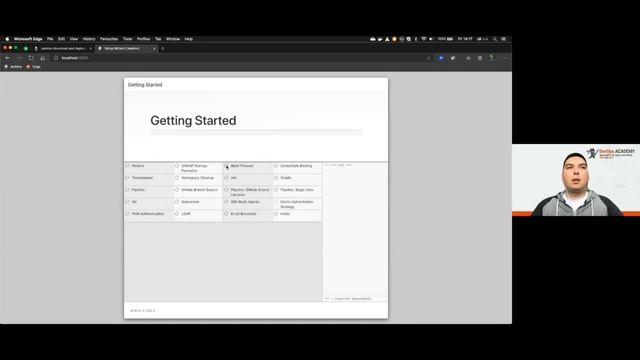Open the extensions puzzle icon
This screenshot has width=640, height=360.
click(453, 58)
